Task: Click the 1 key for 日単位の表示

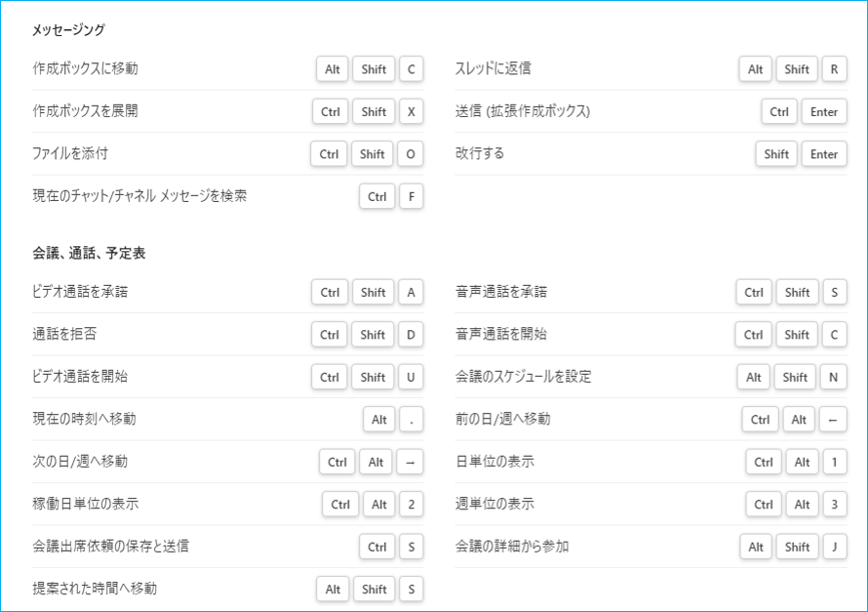Action: pos(834,462)
